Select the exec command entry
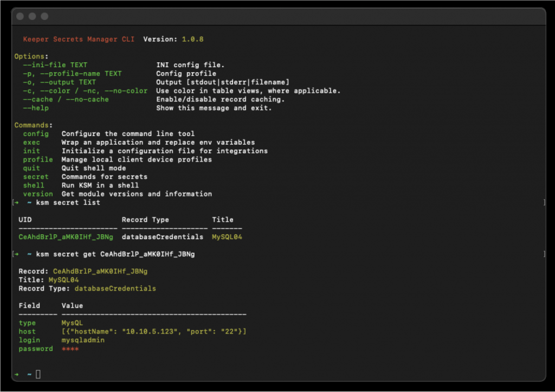 31,142
